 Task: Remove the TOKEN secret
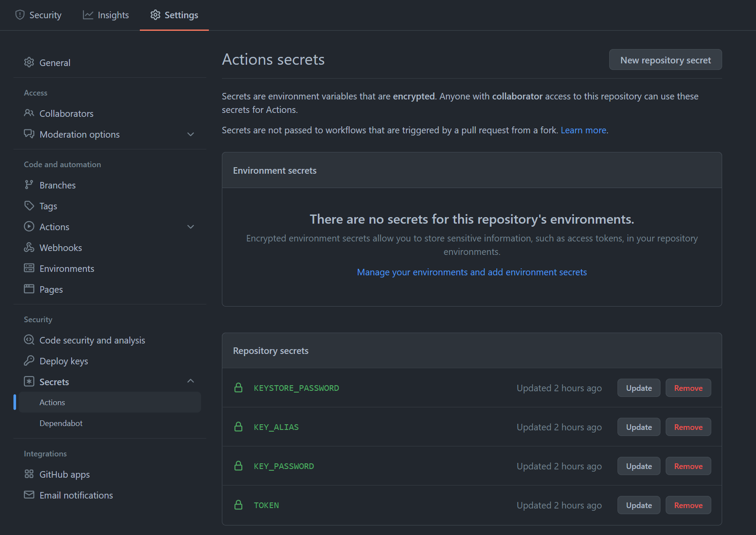tap(688, 505)
